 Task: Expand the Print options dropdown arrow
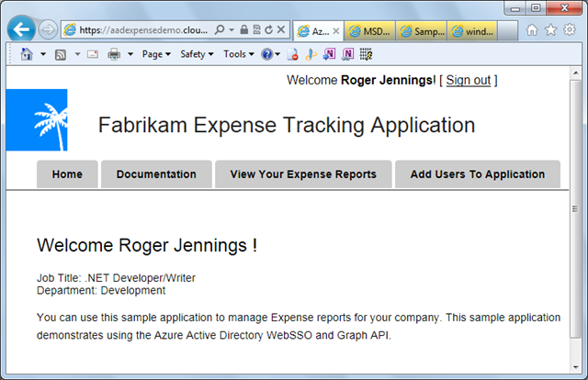point(130,54)
